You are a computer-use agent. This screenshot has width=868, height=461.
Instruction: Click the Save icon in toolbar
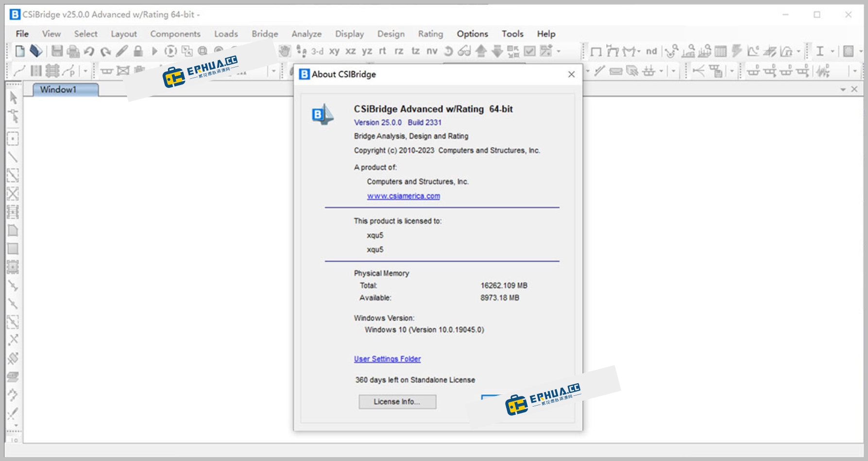point(57,51)
